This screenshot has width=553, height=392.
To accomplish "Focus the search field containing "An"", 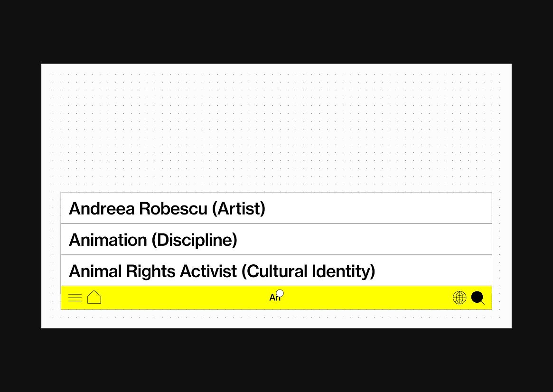I will click(275, 298).
